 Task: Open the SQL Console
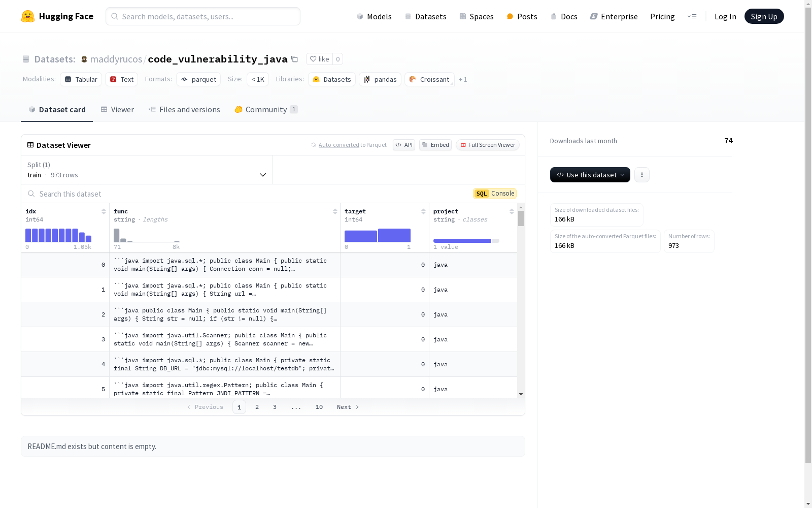[495, 194]
